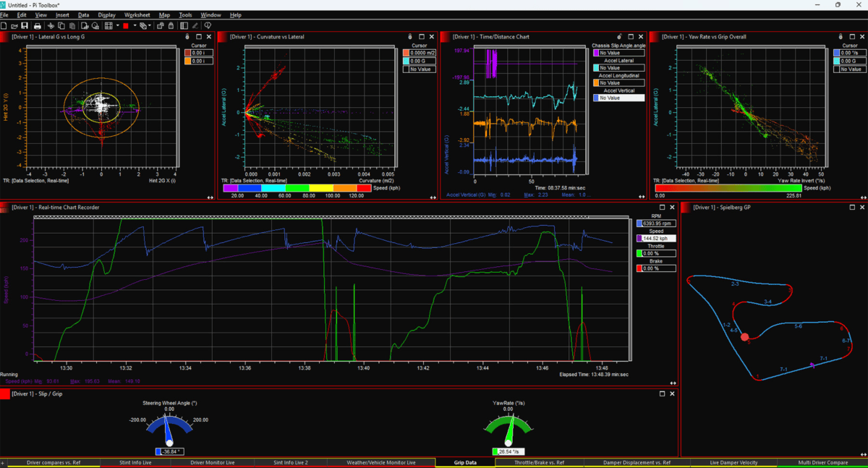
Task: Click the Speed (kph) color scale bar under Curvature chart
Action: 297,187
